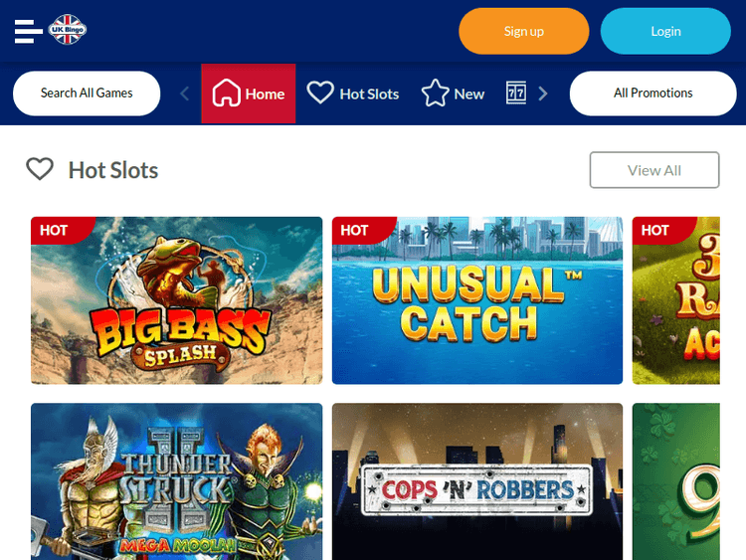Open the hamburger menu icon

[28, 32]
